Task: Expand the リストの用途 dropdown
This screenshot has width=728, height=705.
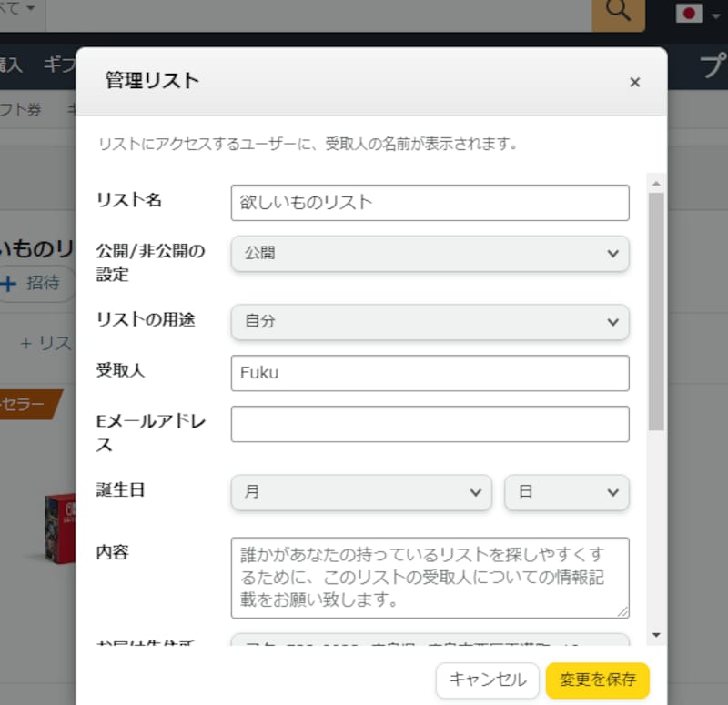Action: [430, 321]
